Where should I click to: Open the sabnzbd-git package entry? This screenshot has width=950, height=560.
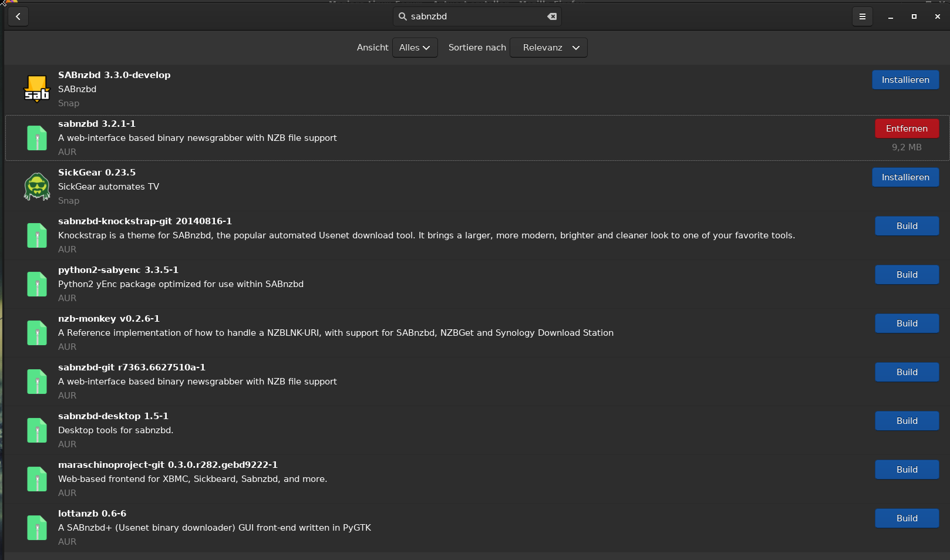(x=132, y=367)
